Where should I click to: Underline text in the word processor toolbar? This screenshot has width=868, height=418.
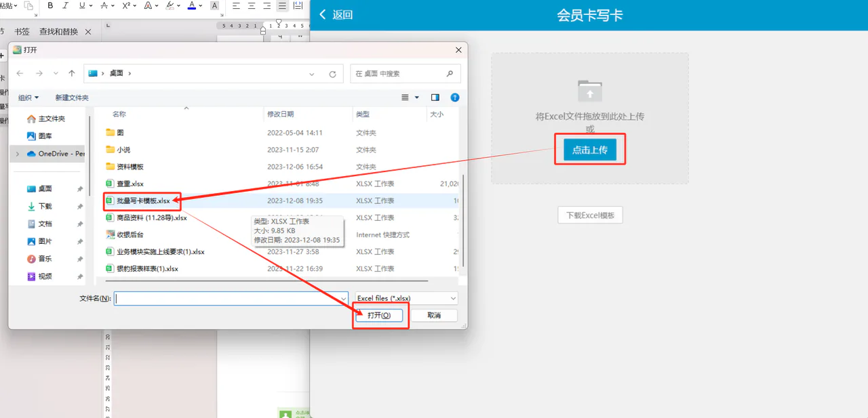click(82, 5)
